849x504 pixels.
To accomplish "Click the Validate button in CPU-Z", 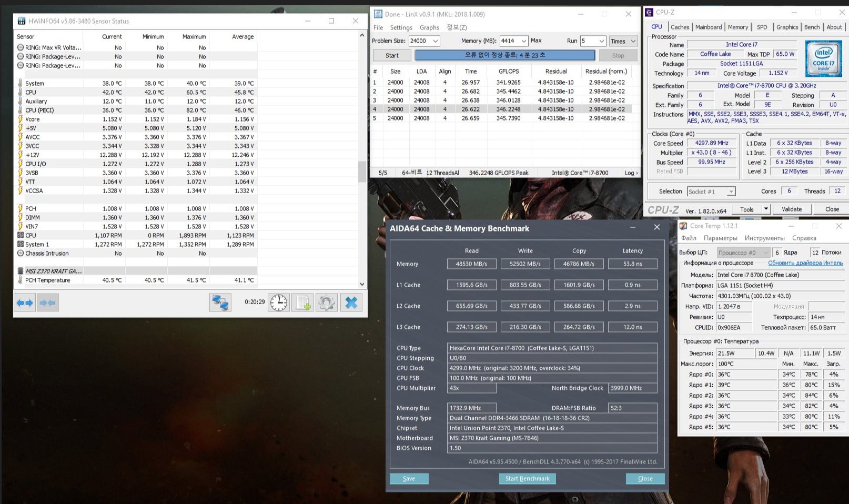I will (x=792, y=209).
